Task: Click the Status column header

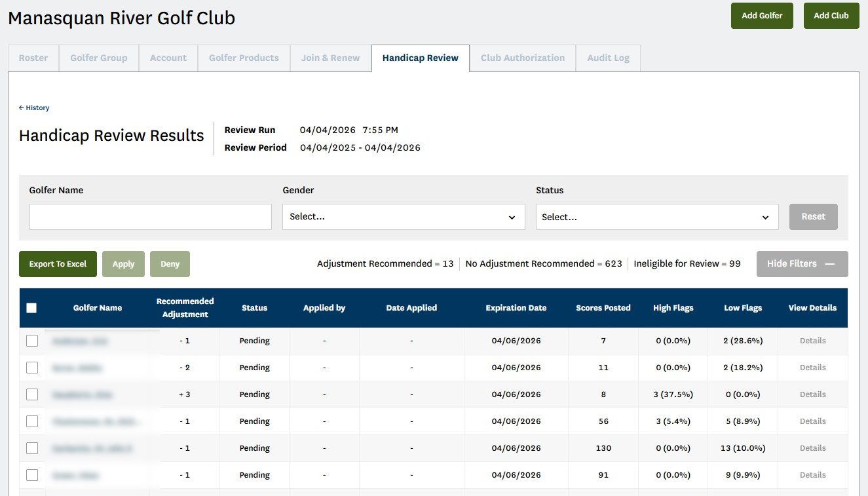Action: (255, 308)
